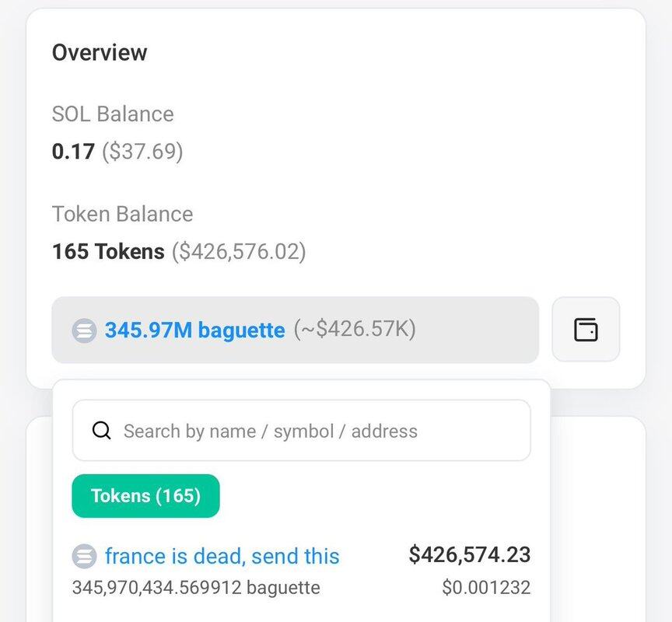This screenshot has width=672, height=622.
Task: Click the $0.001232 token price
Action: tap(486, 587)
